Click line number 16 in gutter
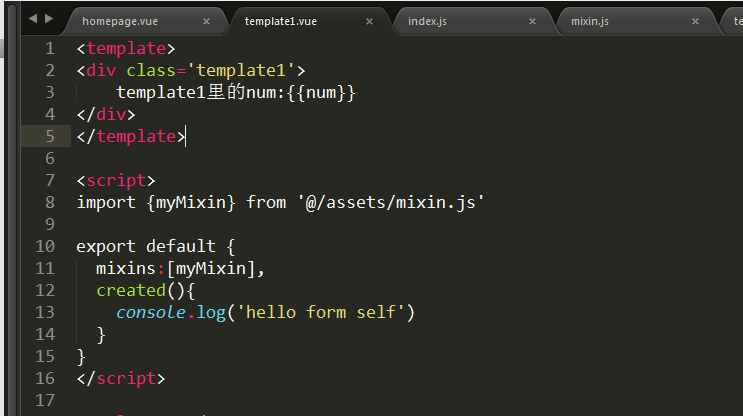Image resolution: width=743 pixels, height=416 pixels. pyautogui.click(x=45, y=378)
